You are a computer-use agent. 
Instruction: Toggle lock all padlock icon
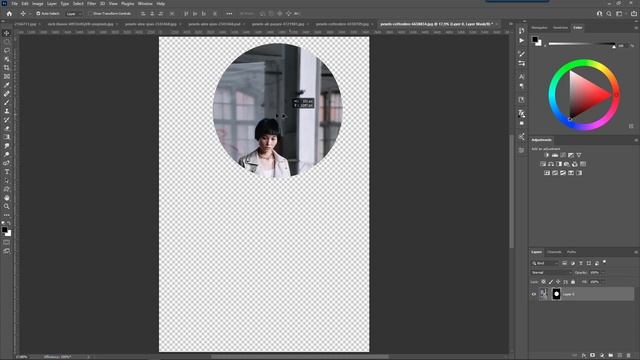pos(573,282)
